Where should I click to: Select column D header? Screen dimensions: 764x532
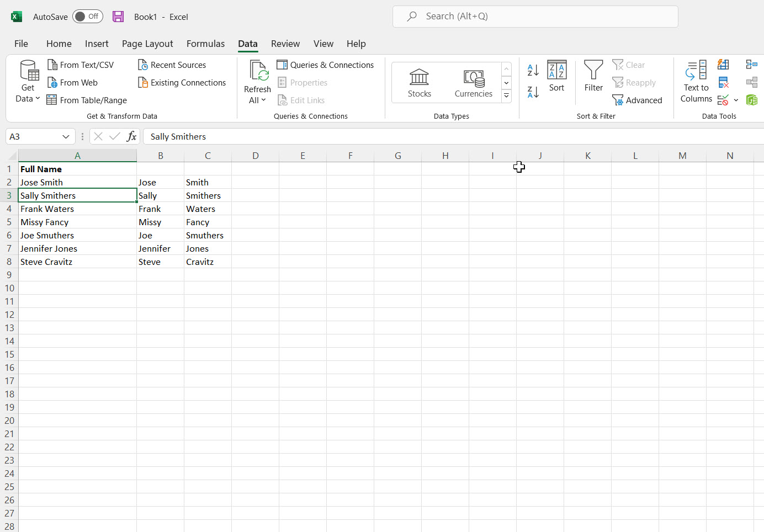pos(256,156)
